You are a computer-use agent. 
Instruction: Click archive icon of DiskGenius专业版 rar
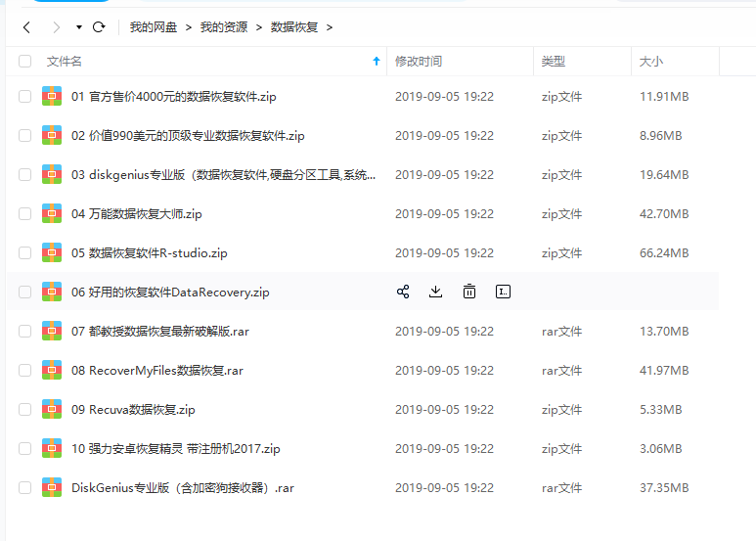pyautogui.click(x=52, y=487)
